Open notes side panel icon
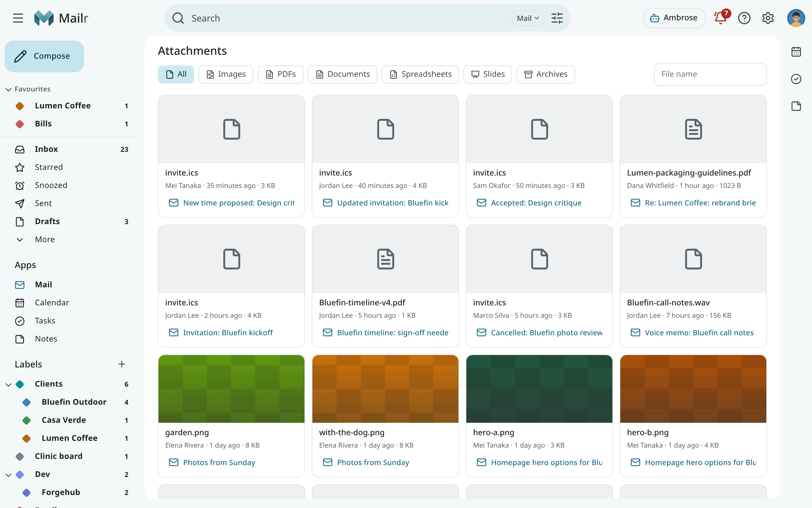This screenshot has width=812, height=508. 796,106
